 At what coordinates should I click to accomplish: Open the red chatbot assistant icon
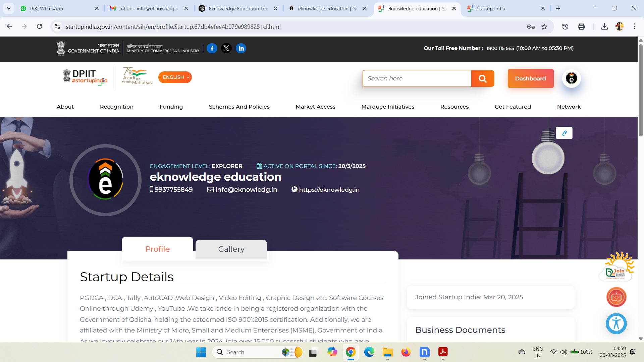(x=616, y=297)
